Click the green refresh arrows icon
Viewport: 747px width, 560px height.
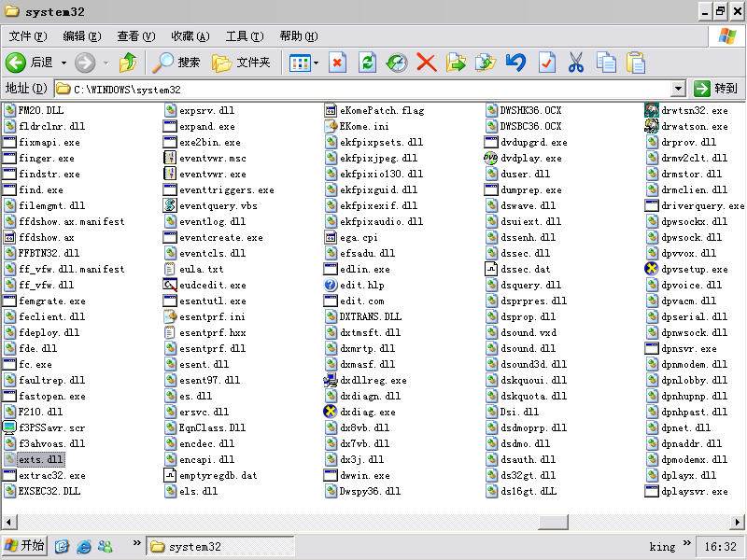[x=368, y=63]
